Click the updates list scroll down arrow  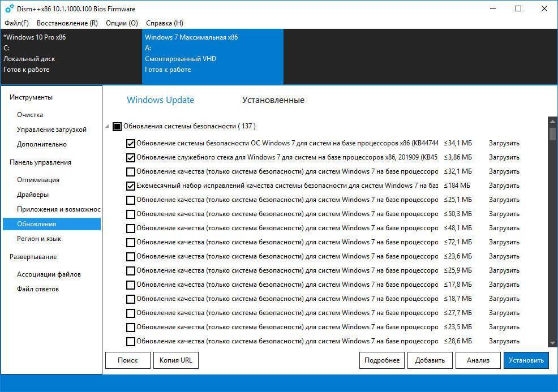point(552,343)
